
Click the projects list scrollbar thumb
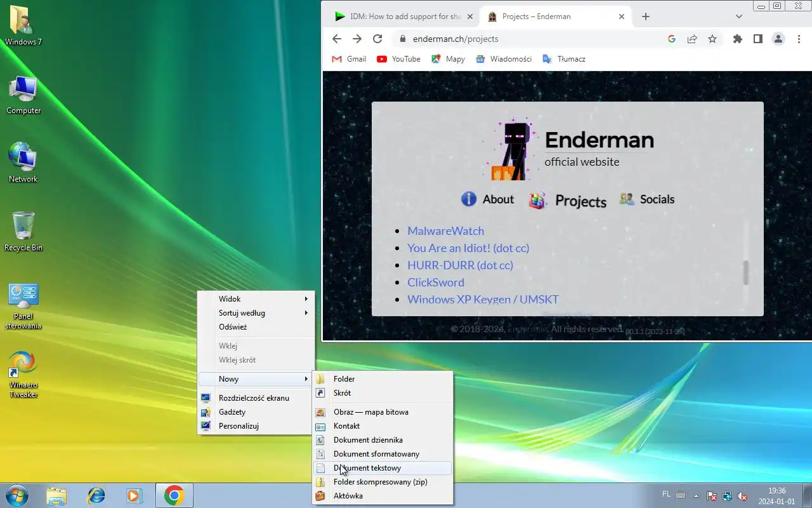(x=746, y=272)
